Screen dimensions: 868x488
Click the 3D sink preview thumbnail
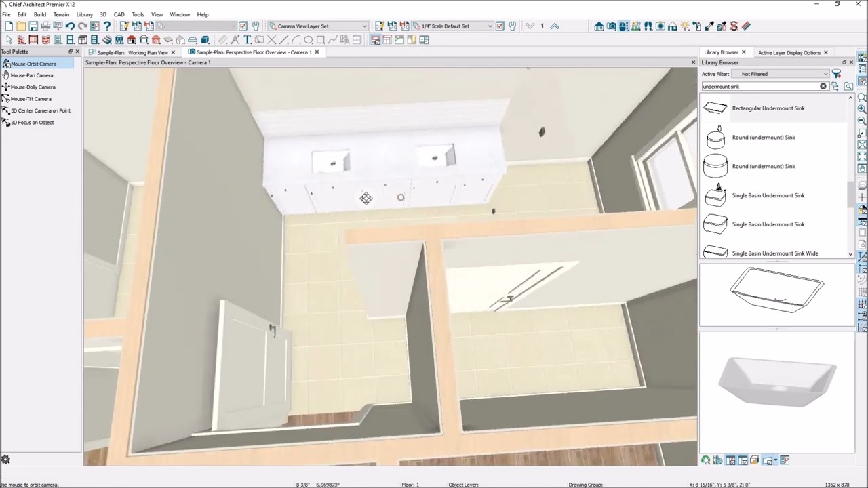pyautogui.click(x=777, y=382)
